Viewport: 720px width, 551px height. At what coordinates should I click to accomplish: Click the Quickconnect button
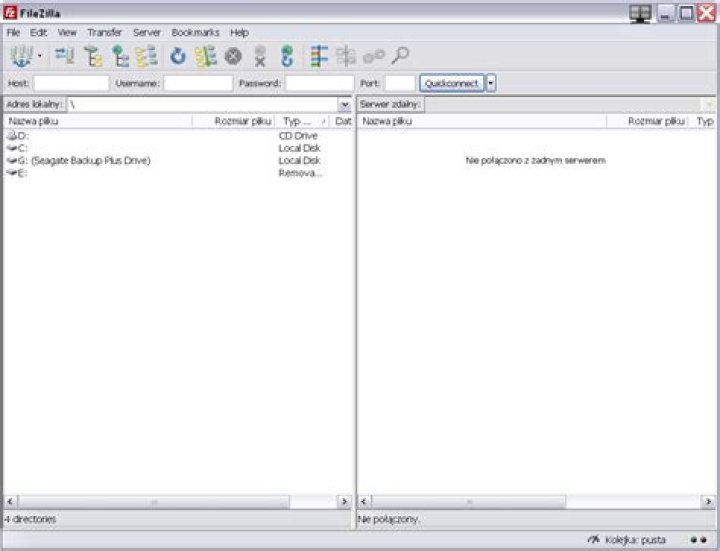pyautogui.click(x=452, y=84)
